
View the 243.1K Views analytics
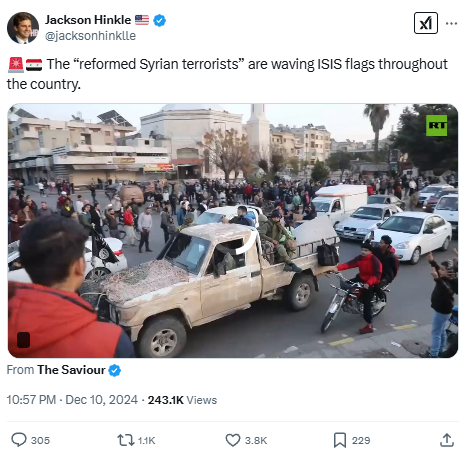point(182,400)
